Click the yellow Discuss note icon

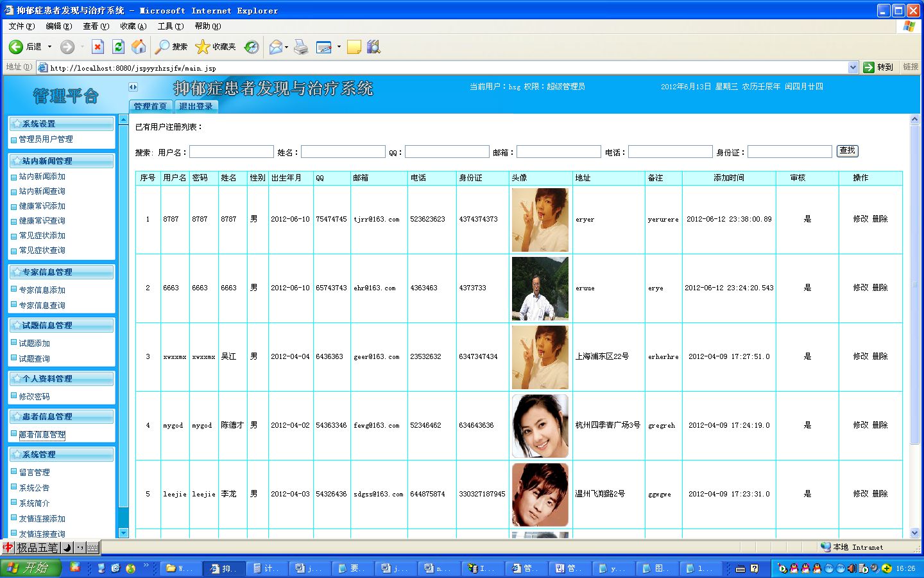coord(354,47)
